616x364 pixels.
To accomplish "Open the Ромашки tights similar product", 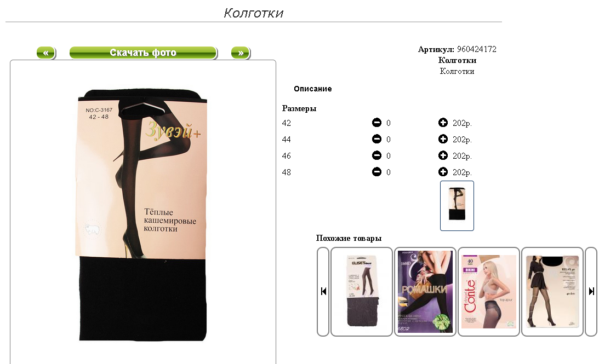I will pos(425,291).
